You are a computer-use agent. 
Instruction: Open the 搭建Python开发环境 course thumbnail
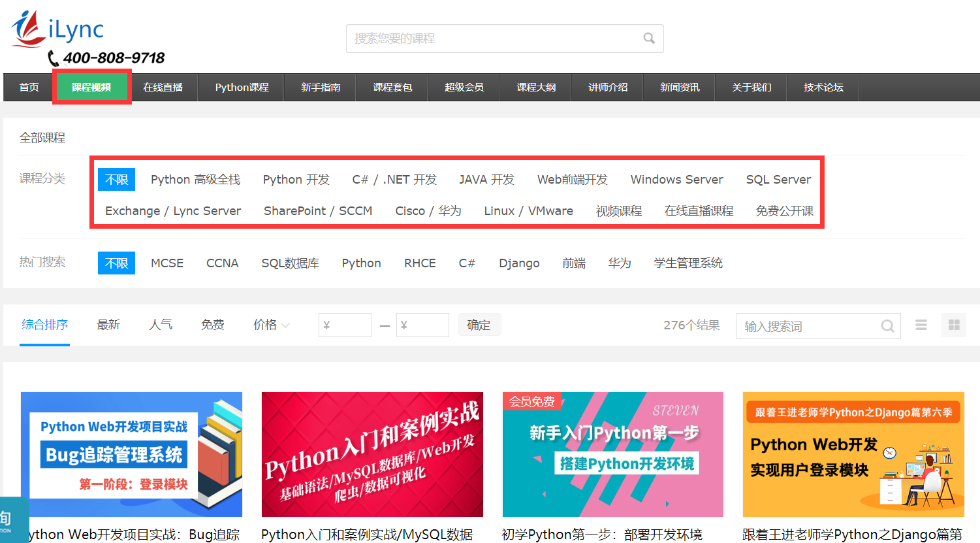click(x=612, y=454)
